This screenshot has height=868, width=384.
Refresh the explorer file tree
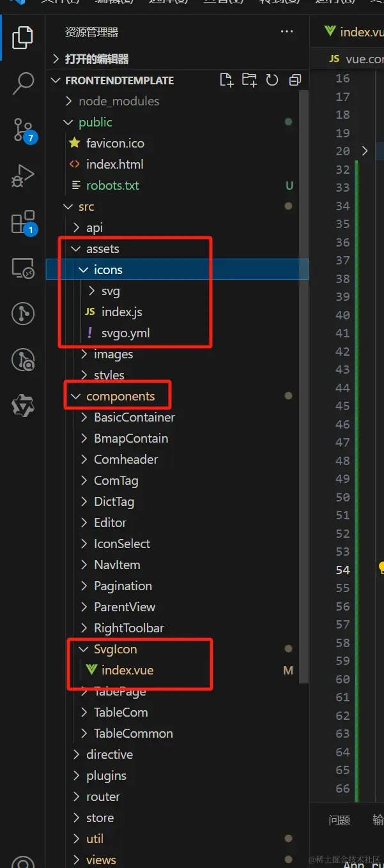272,80
